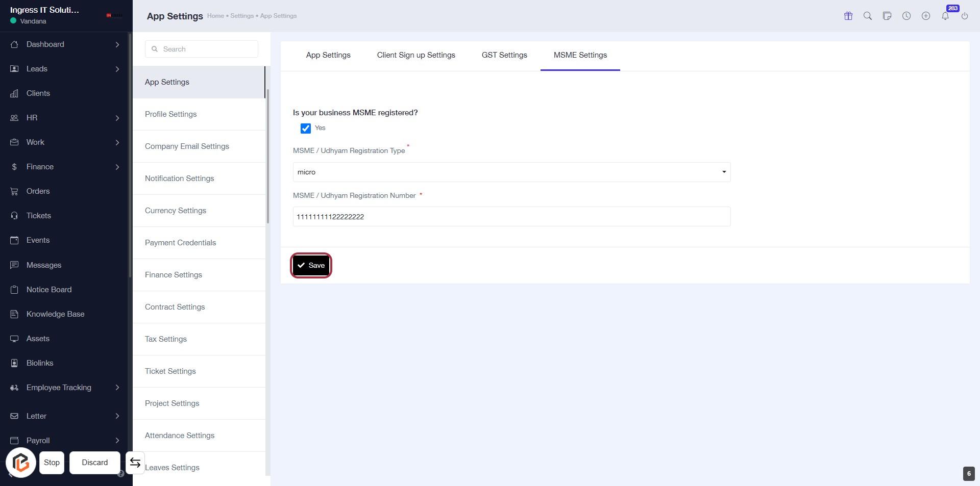Screen dimensions: 980x486
Task: Click the settings Search input box
Action: (202, 49)
